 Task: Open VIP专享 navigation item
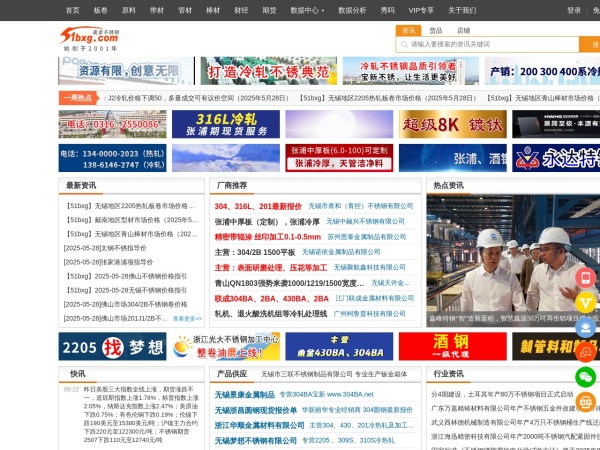click(421, 10)
